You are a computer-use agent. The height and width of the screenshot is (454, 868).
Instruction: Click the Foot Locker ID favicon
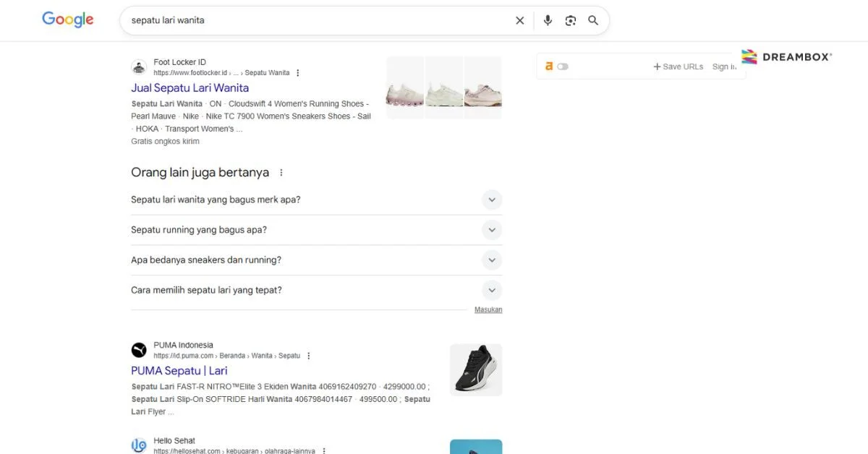139,67
